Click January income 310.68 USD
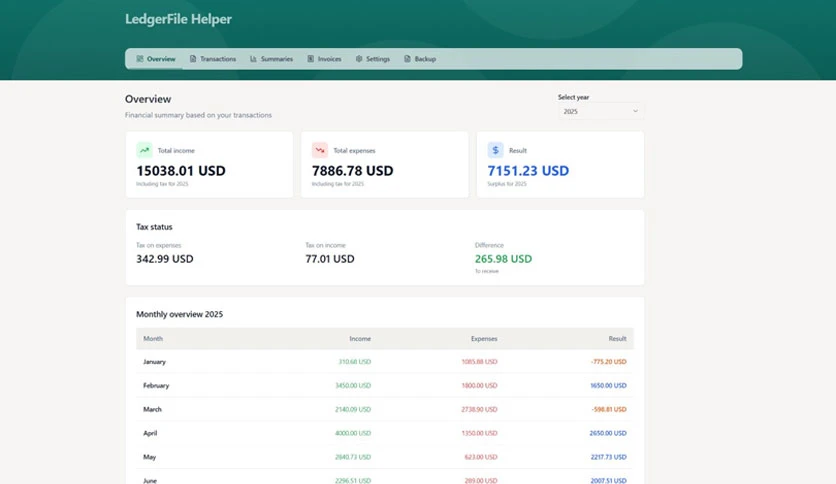Screen dimensions: 836x484 355,362
